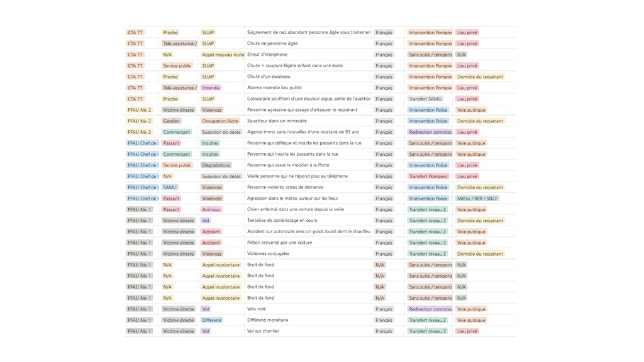Click the blue 'Différend' tag
The height and width of the screenshot is (362, 644).
tap(211, 320)
